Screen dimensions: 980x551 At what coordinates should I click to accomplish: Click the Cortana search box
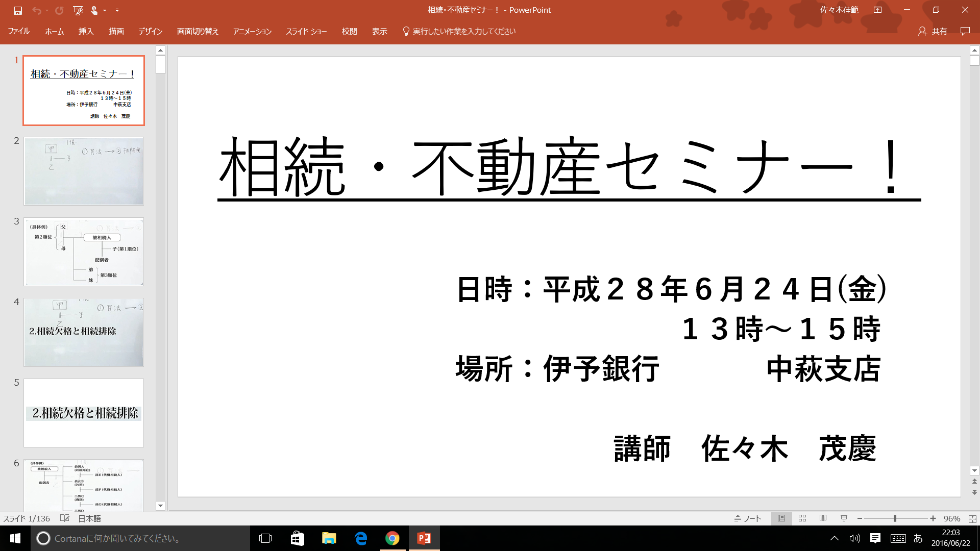[140, 538]
